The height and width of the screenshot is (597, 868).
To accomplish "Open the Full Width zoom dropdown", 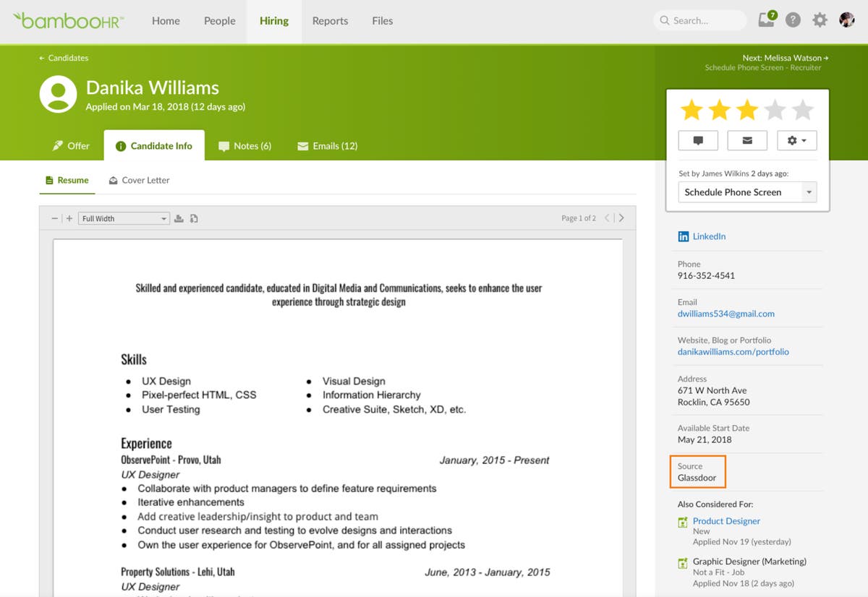I will (x=124, y=217).
